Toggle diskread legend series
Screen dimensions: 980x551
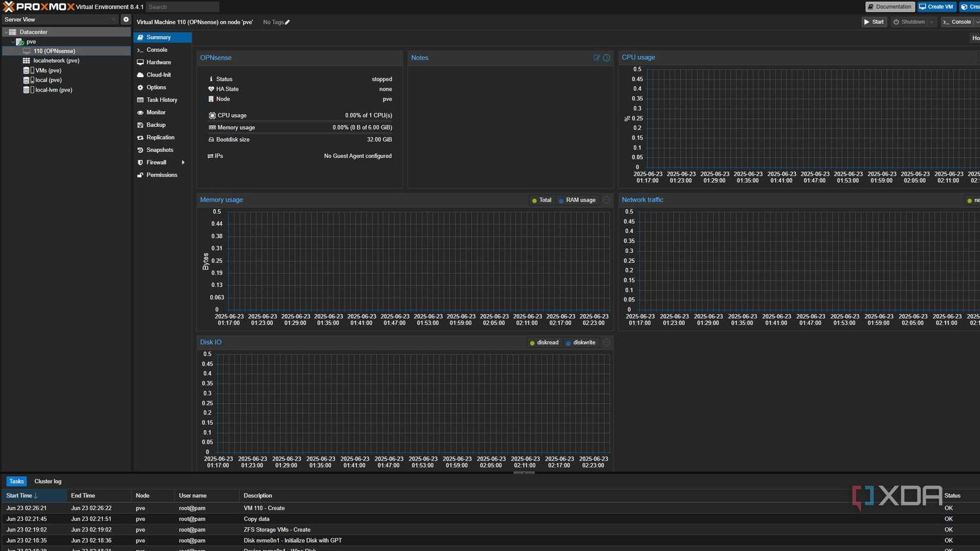(x=544, y=343)
